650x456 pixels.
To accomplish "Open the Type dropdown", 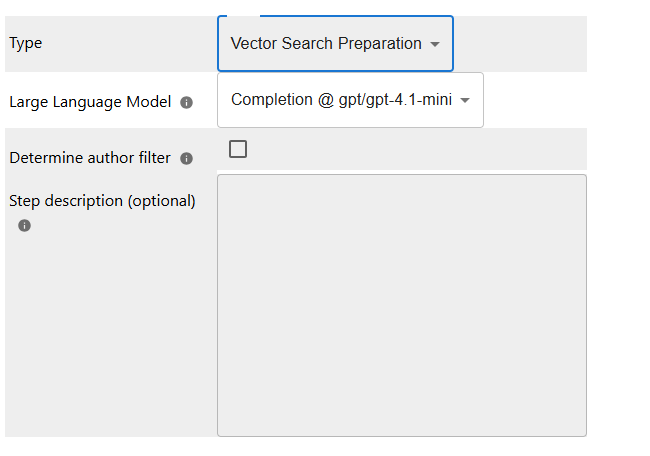I will tap(334, 44).
